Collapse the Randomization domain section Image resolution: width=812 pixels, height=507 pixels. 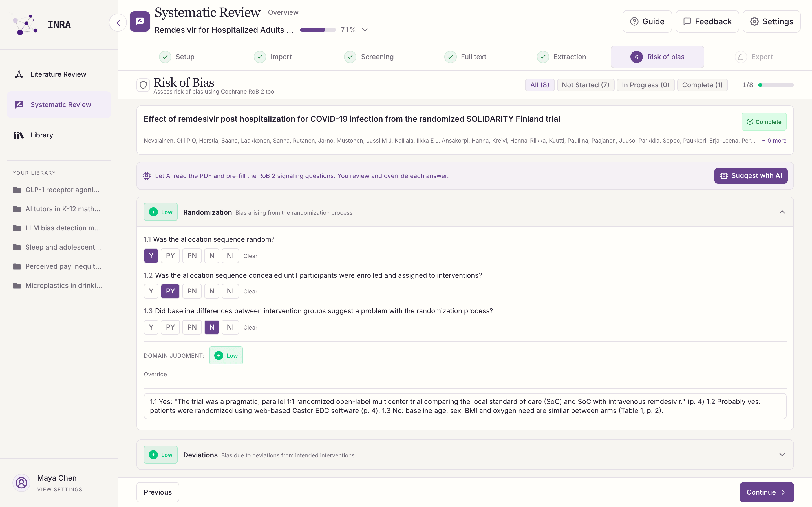[782, 212]
